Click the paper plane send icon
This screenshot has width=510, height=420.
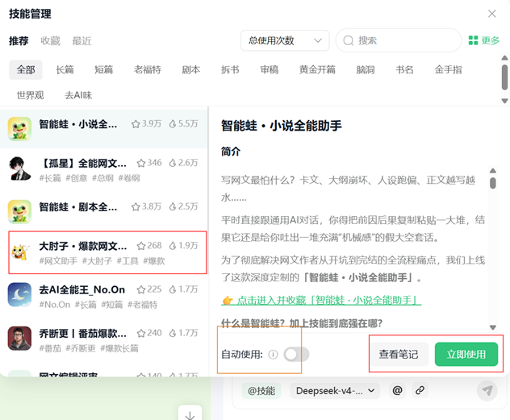click(487, 390)
